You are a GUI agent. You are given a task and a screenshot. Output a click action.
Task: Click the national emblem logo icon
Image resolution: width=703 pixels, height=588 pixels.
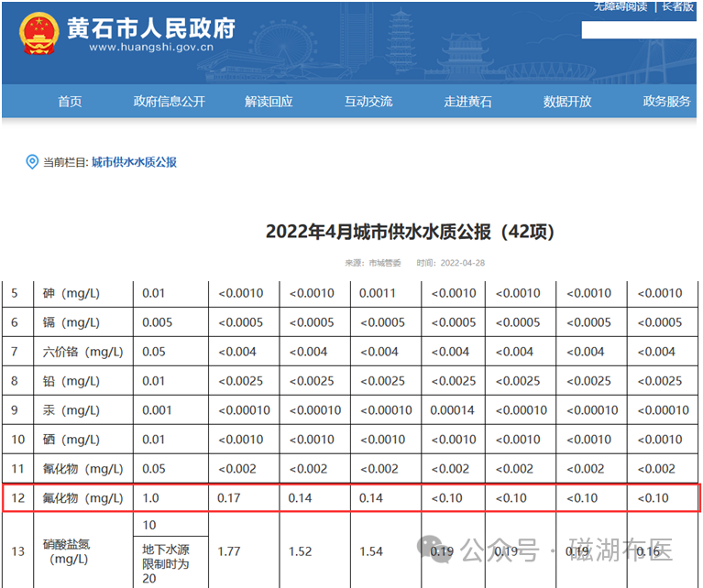(39, 34)
